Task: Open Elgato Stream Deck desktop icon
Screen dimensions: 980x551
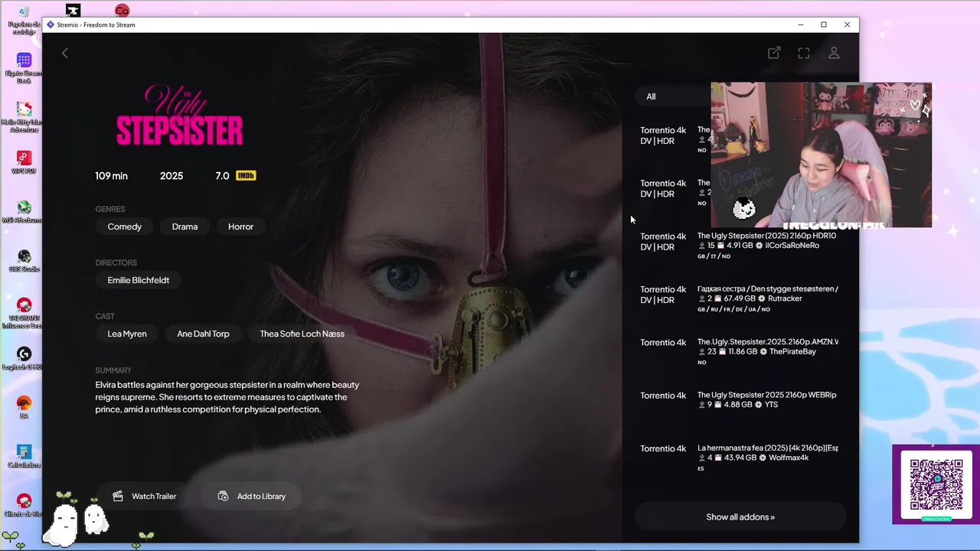Action: coord(24,67)
